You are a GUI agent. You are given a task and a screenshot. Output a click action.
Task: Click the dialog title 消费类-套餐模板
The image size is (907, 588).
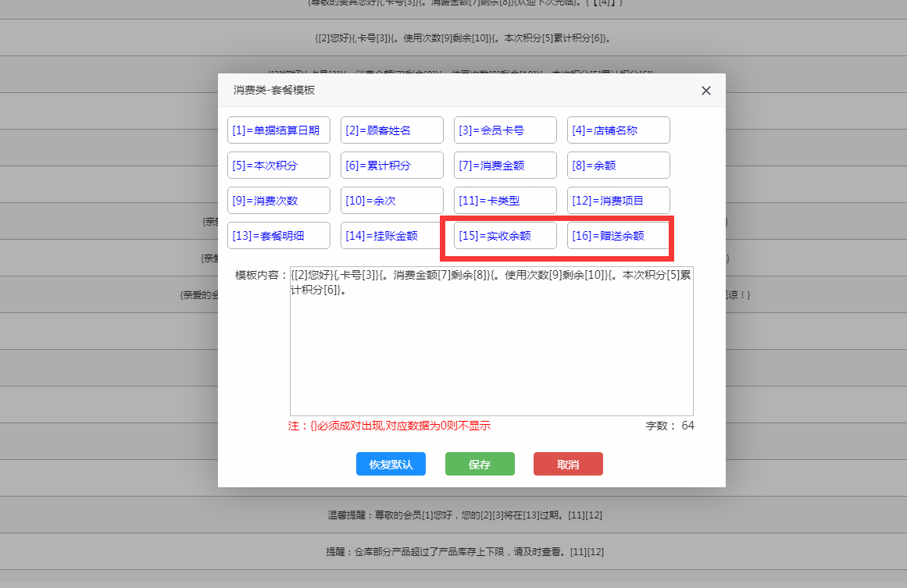[x=274, y=91]
